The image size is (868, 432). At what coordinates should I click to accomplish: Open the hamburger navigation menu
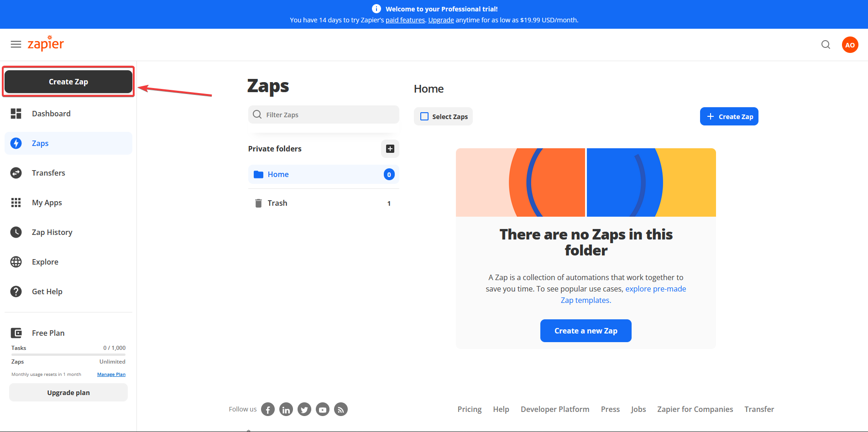(x=16, y=44)
